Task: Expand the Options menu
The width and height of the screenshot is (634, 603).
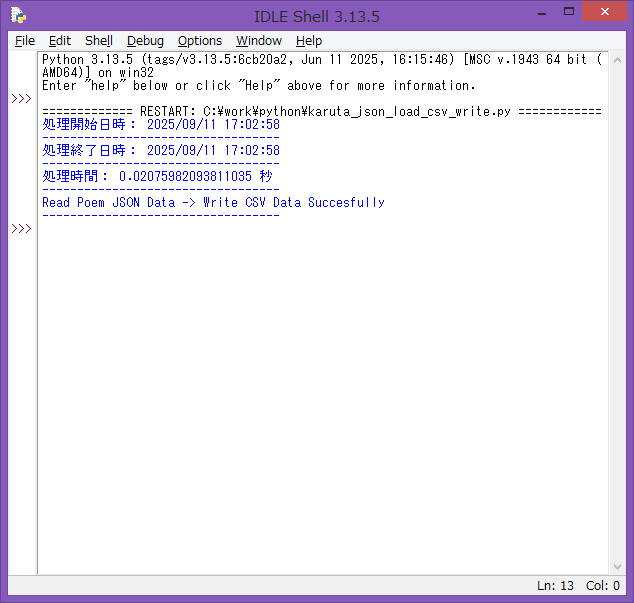Action: (x=200, y=41)
